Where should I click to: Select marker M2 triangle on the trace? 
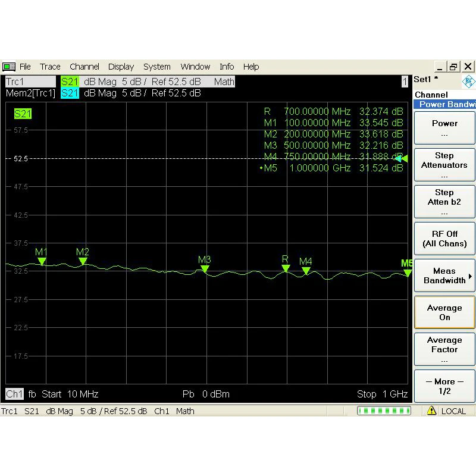(x=83, y=261)
